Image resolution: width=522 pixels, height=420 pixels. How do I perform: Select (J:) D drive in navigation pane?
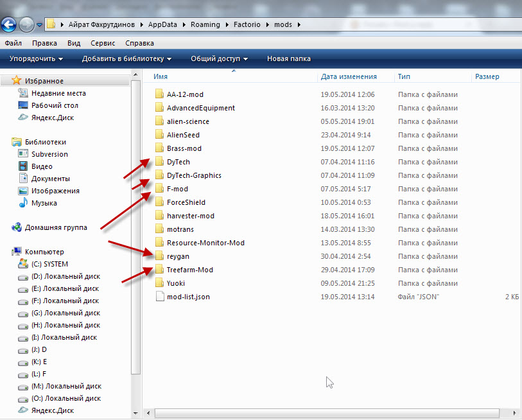coord(39,349)
